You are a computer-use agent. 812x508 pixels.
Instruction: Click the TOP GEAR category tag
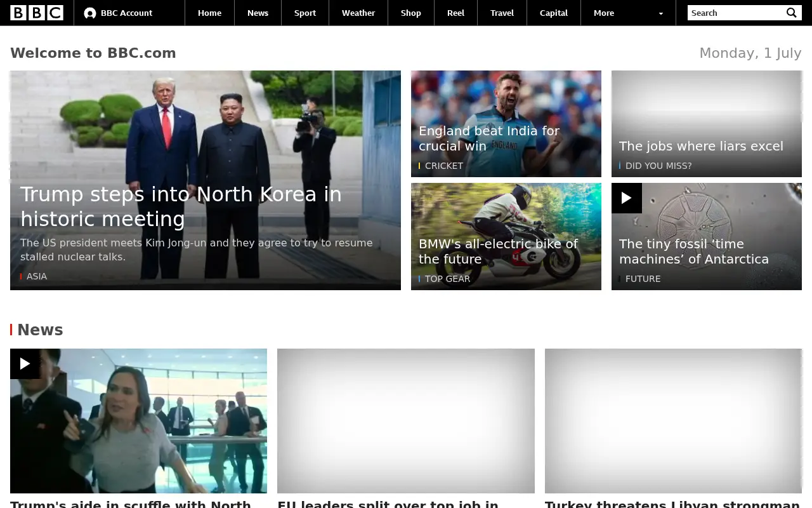pyautogui.click(x=448, y=279)
